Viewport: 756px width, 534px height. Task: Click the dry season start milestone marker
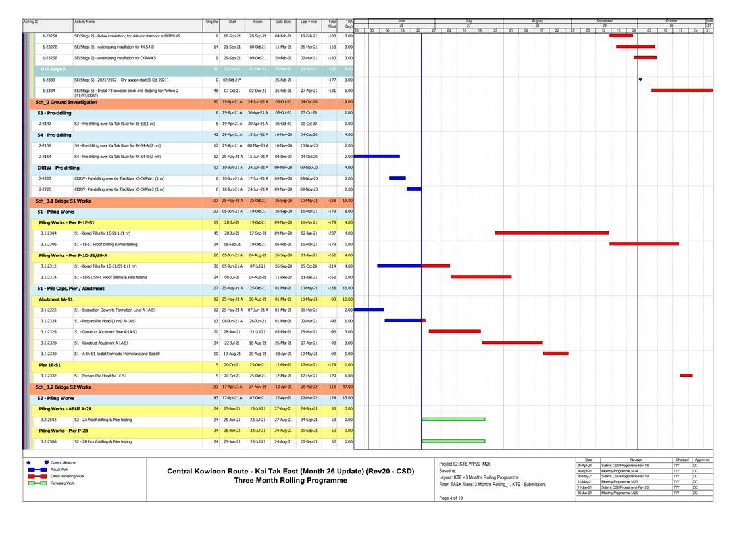point(640,80)
